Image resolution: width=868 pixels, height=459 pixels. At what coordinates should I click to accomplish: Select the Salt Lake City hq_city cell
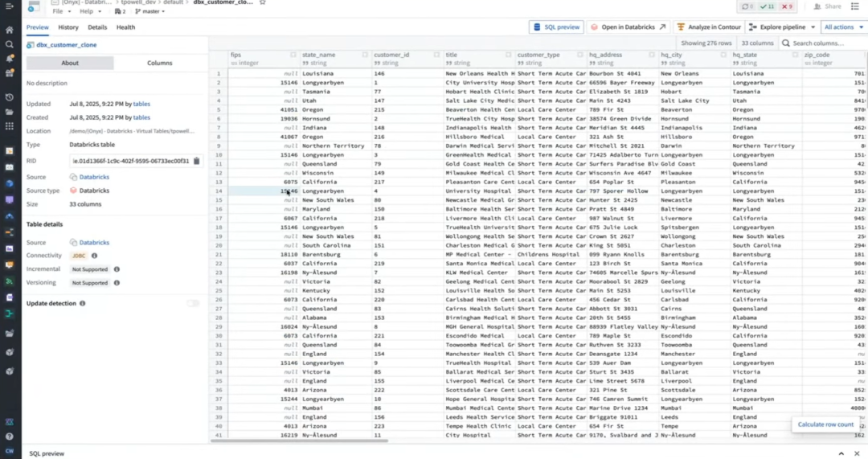[x=694, y=100]
